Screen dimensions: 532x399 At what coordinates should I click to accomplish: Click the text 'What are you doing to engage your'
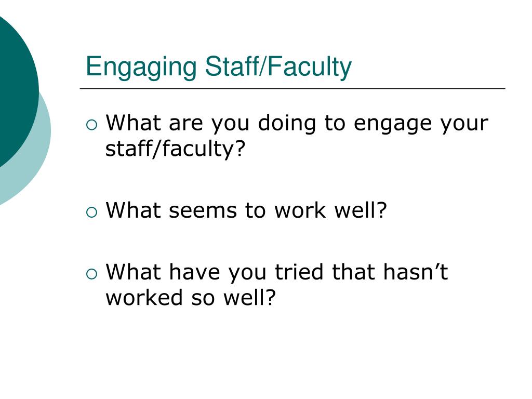pos(297,123)
